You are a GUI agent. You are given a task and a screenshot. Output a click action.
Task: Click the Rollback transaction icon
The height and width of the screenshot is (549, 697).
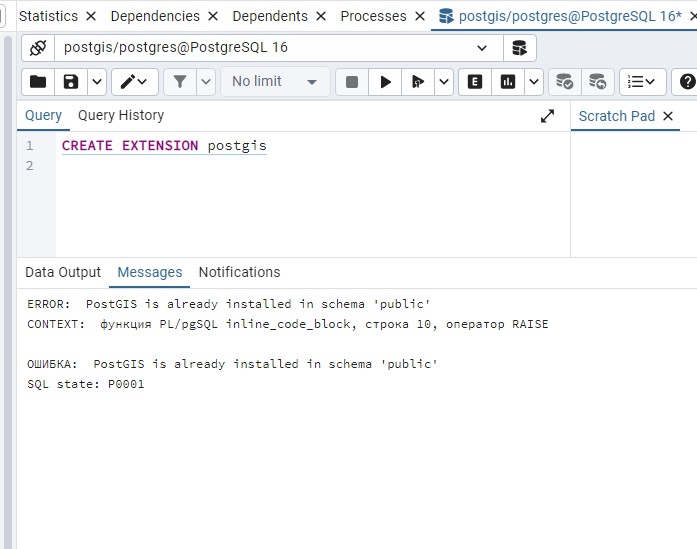click(x=597, y=82)
